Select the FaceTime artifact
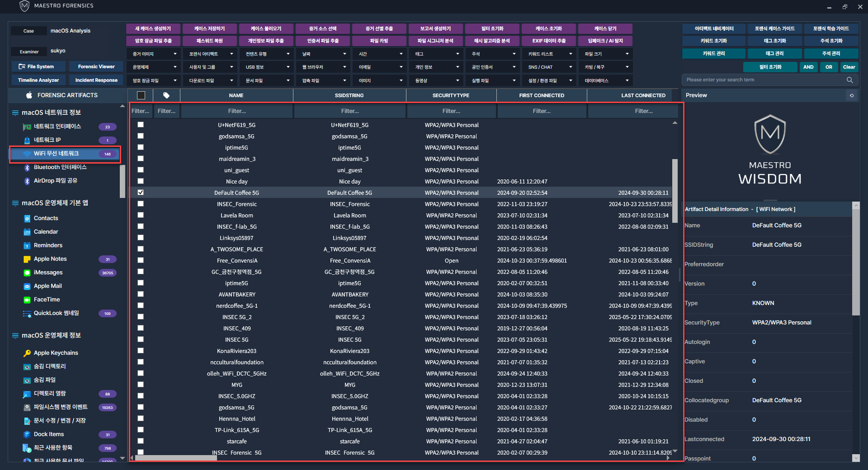This screenshot has width=868, height=470. click(x=47, y=300)
